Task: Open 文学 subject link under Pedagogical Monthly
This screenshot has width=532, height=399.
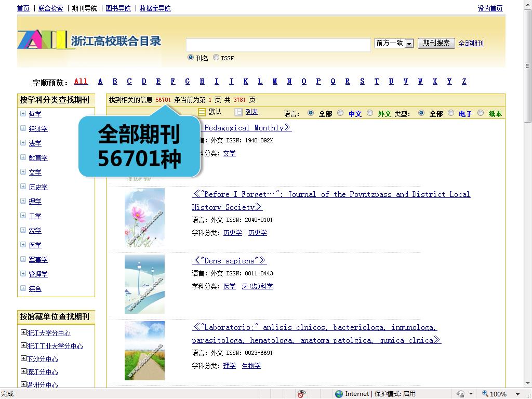Action: click(x=229, y=153)
